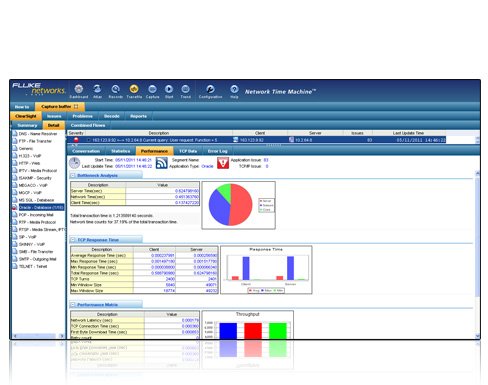This screenshot has height=385, width=488.
Task: Open the Dashboard toolbar icon
Action: (79, 89)
